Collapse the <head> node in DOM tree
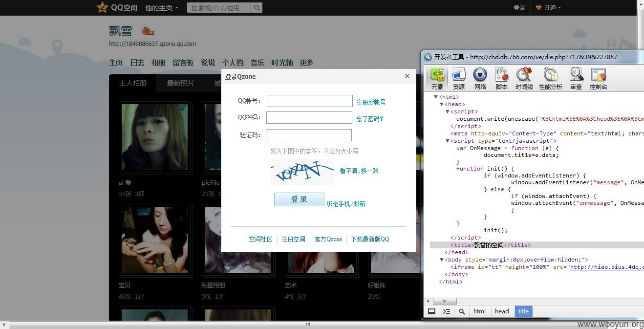 pyautogui.click(x=441, y=104)
